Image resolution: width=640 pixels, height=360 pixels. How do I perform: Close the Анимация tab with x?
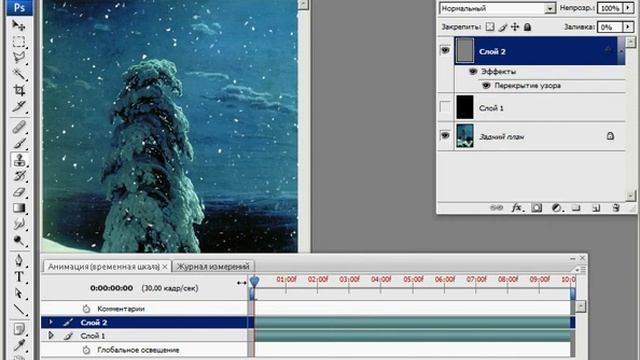click(x=165, y=267)
